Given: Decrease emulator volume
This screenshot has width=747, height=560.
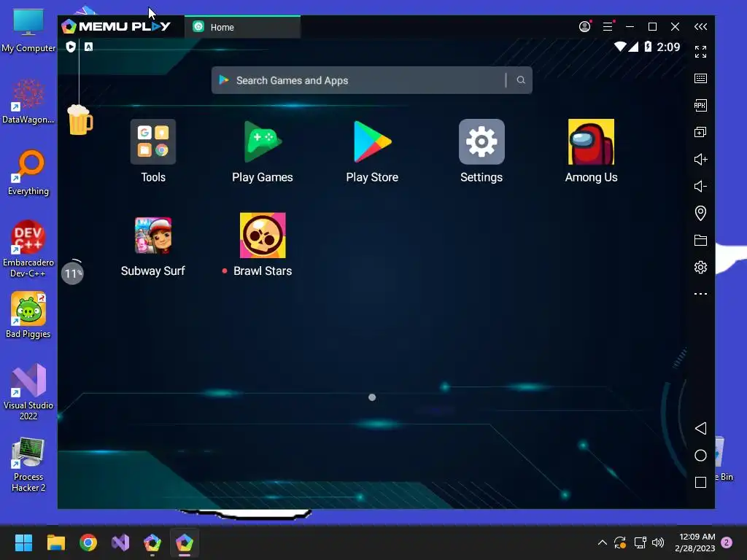Looking at the screenshot, I should pyautogui.click(x=700, y=186).
